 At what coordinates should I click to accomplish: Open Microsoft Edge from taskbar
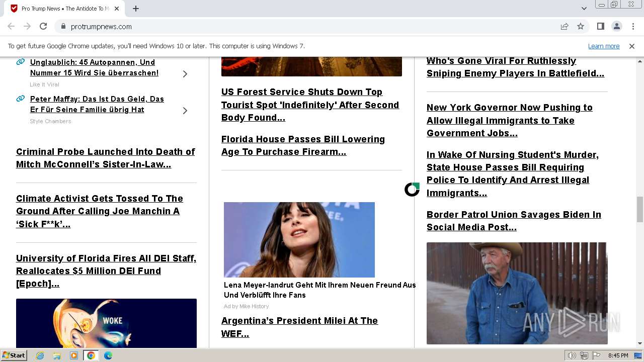(x=108, y=355)
